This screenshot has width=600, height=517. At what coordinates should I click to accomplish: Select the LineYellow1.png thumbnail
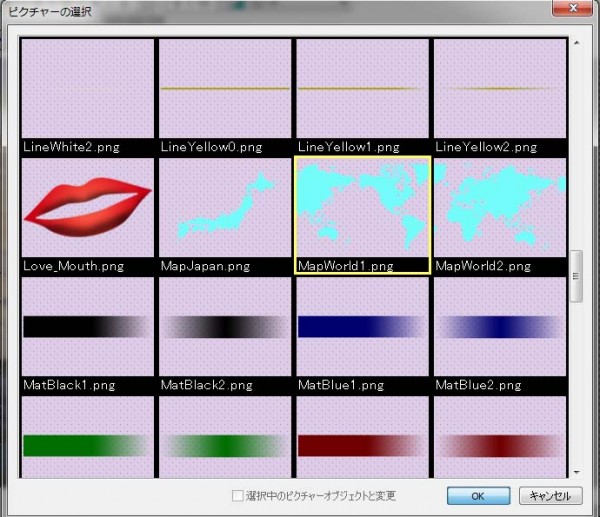pos(363,89)
